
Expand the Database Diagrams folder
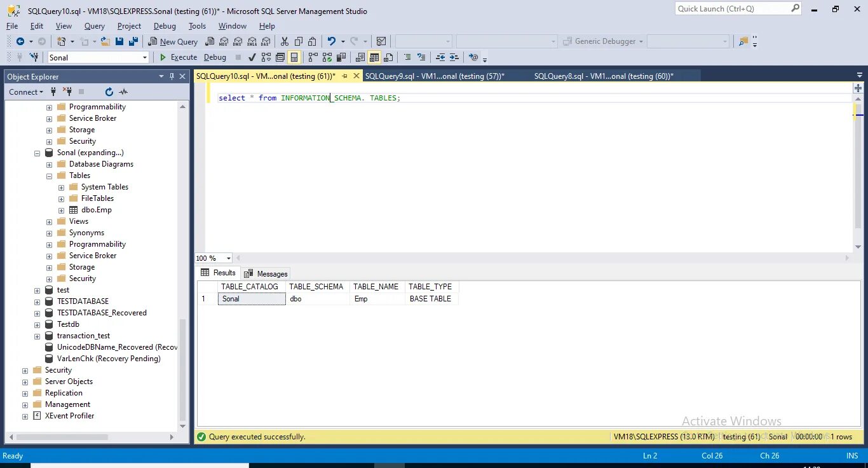50,164
